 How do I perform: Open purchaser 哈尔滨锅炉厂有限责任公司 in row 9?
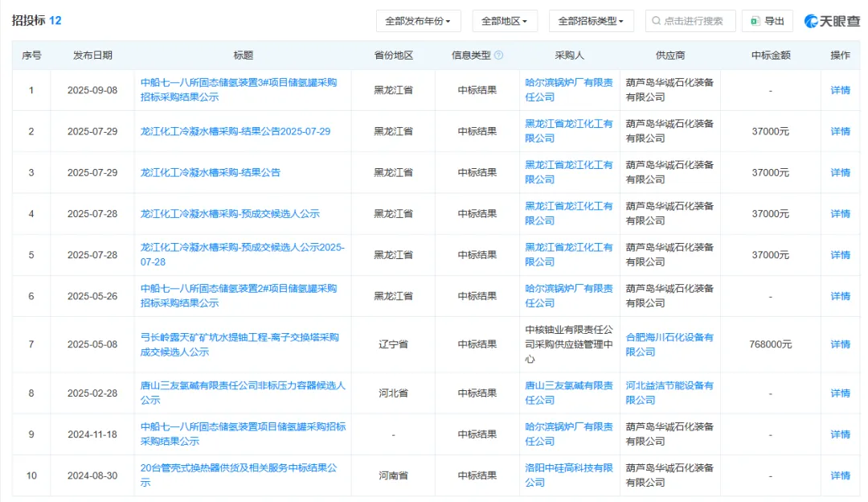(569, 434)
